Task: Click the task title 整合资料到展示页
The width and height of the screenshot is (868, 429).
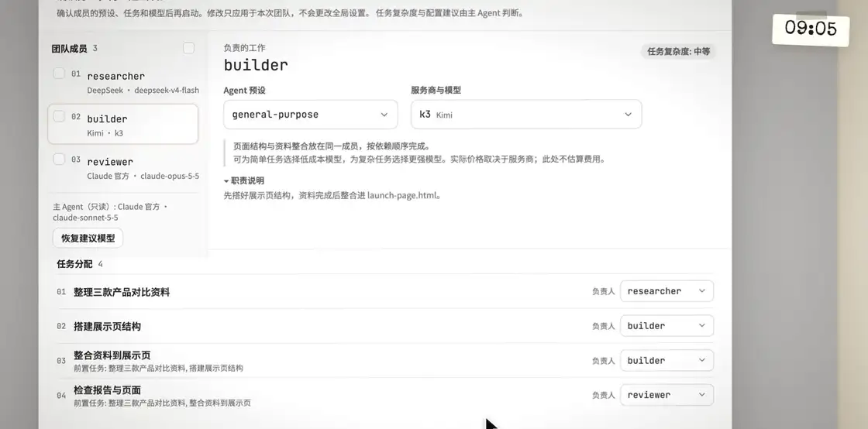Action: (112, 355)
